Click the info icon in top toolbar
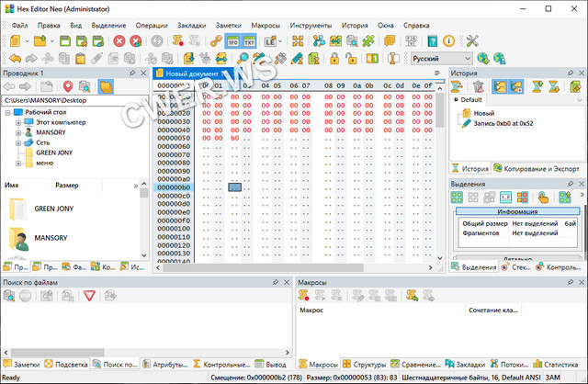 coord(448,41)
